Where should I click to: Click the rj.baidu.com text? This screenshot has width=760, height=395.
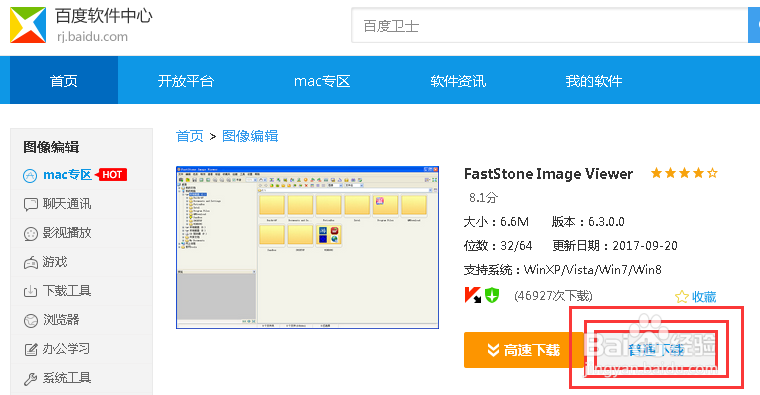click(x=92, y=37)
